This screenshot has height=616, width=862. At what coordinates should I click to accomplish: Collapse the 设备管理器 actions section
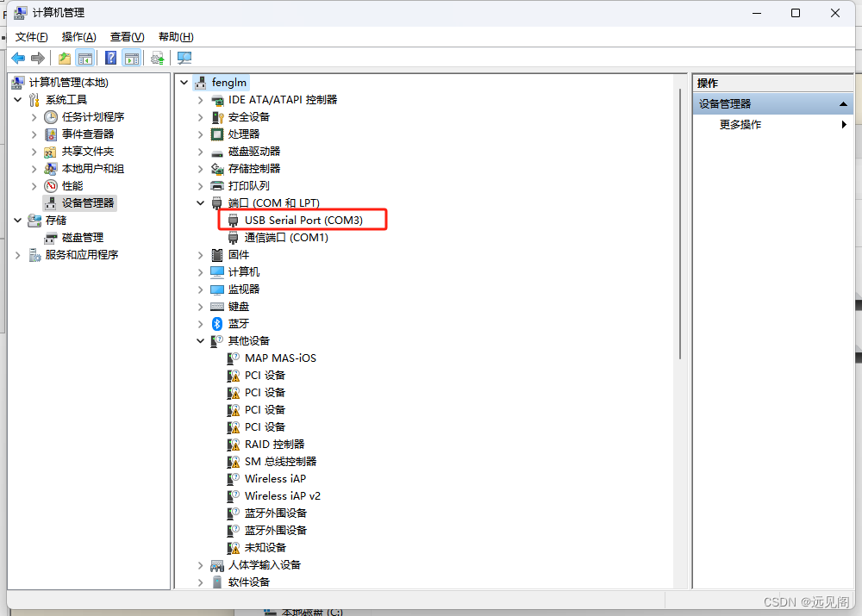(843, 104)
